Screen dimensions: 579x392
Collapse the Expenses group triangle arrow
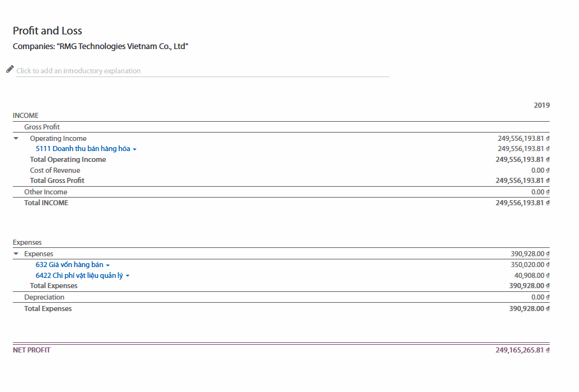pos(16,254)
